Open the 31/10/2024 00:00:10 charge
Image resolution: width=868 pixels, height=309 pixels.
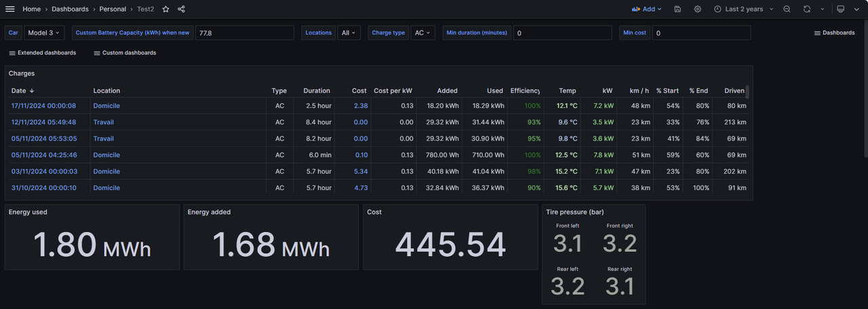[43, 187]
